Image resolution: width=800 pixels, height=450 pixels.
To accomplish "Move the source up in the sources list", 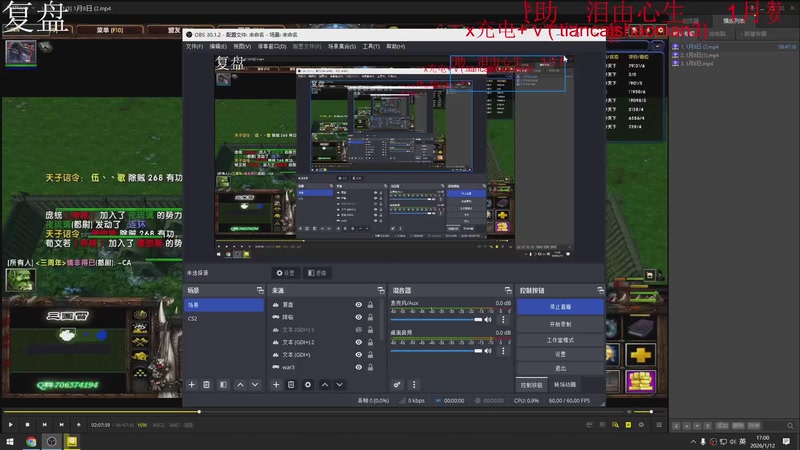I will tap(324, 385).
